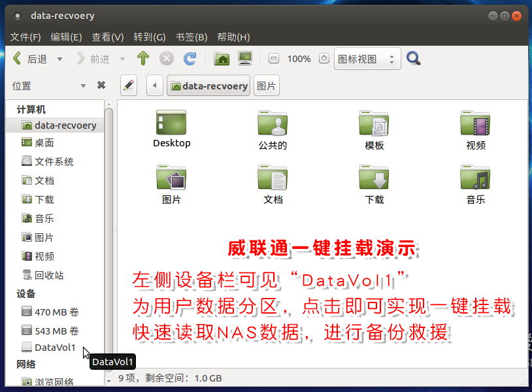The image size is (532, 392).
Task: Click the sidebar scroll-down arrow
Action: [x=108, y=381]
